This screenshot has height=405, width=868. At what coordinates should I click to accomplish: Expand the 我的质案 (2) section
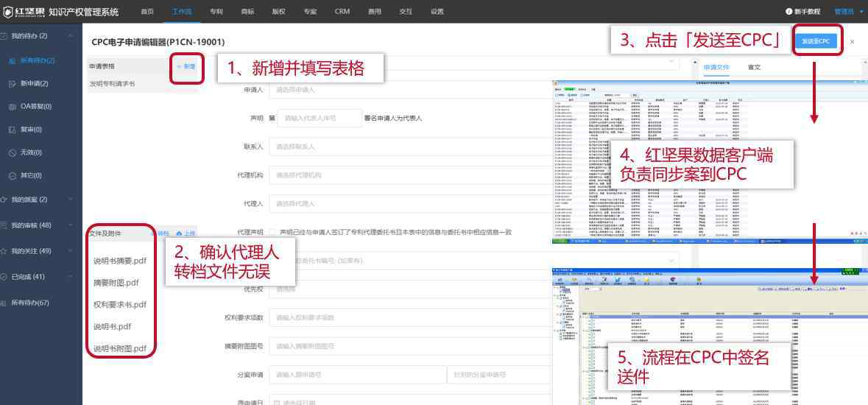point(70,200)
